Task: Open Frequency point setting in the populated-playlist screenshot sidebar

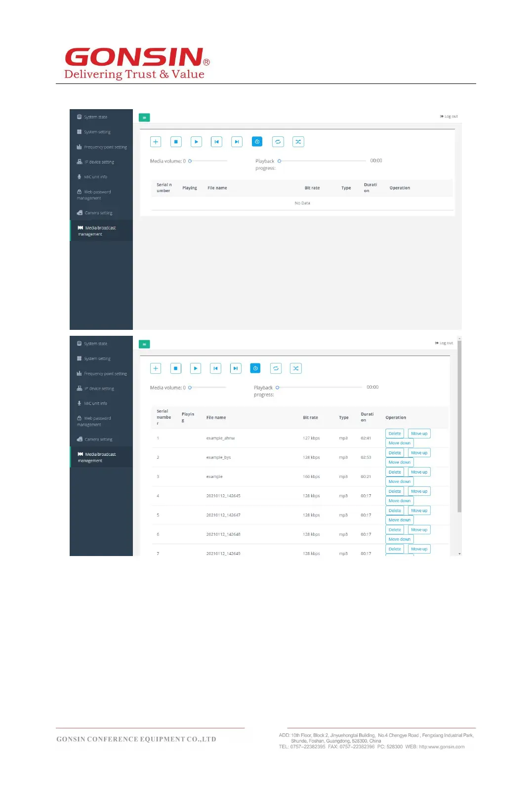Action: (101, 374)
